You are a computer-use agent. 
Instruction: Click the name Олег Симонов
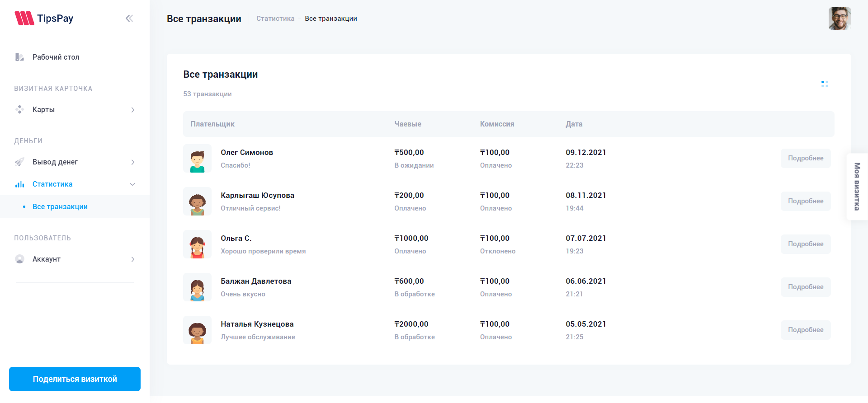point(247,152)
